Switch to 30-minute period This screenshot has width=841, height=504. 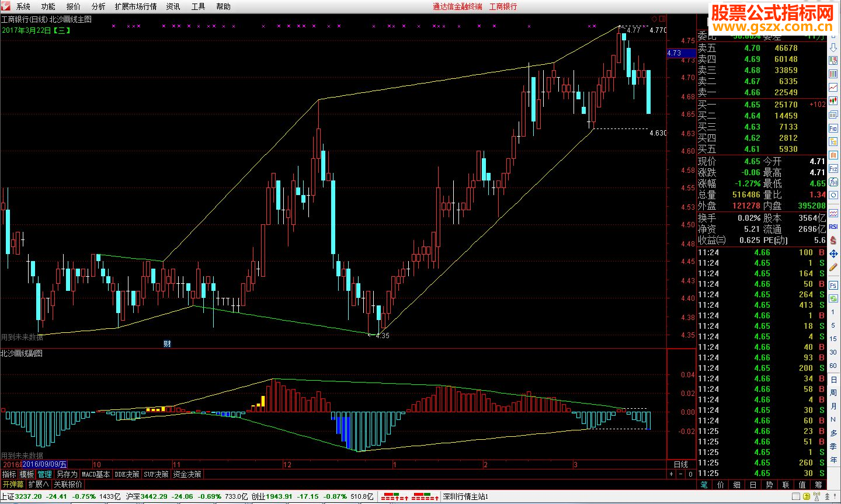833,352
